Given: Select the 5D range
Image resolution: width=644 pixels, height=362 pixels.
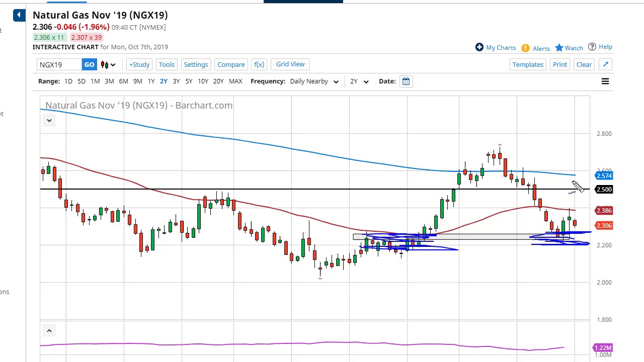Looking at the screenshot, I should (x=82, y=81).
